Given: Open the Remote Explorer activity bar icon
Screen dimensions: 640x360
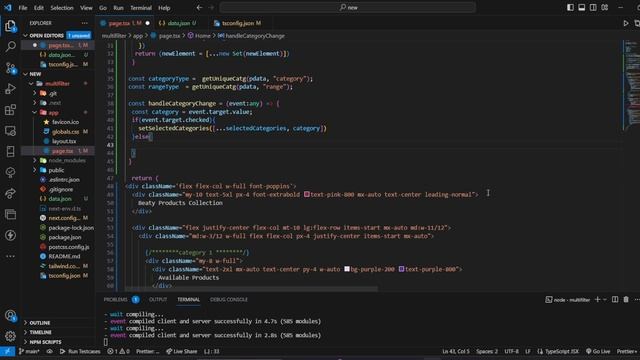Looking at the screenshot, I should 10,131.
